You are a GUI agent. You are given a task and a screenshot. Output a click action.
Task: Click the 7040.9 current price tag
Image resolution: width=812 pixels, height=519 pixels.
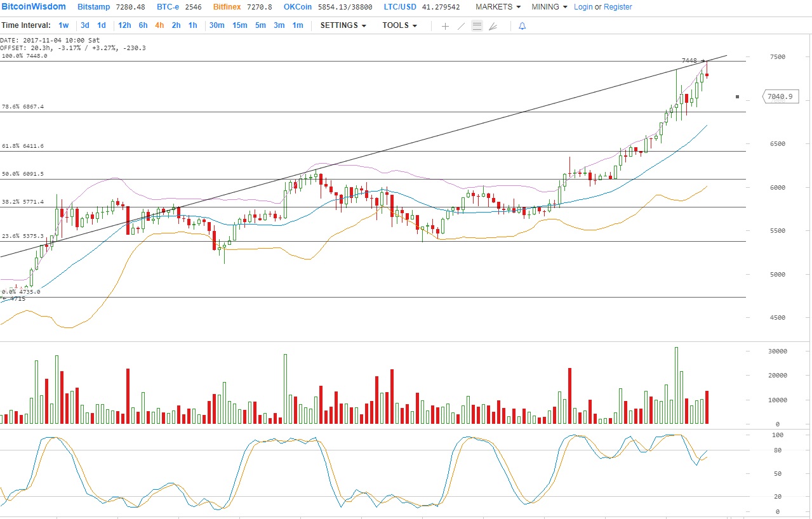point(778,96)
